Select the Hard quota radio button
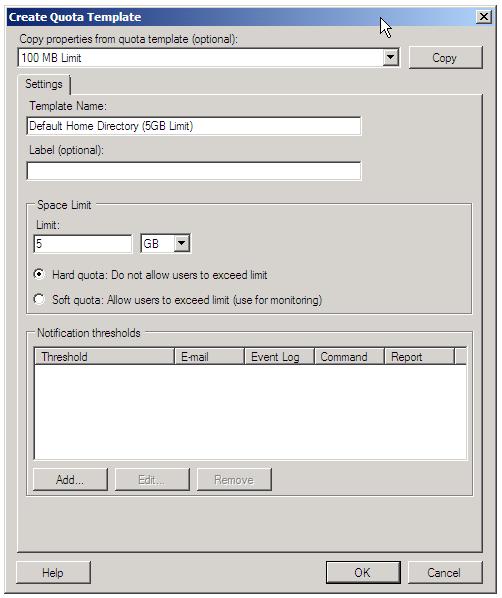Viewport: 502px width, 598px height. pyautogui.click(x=39, y=274)
